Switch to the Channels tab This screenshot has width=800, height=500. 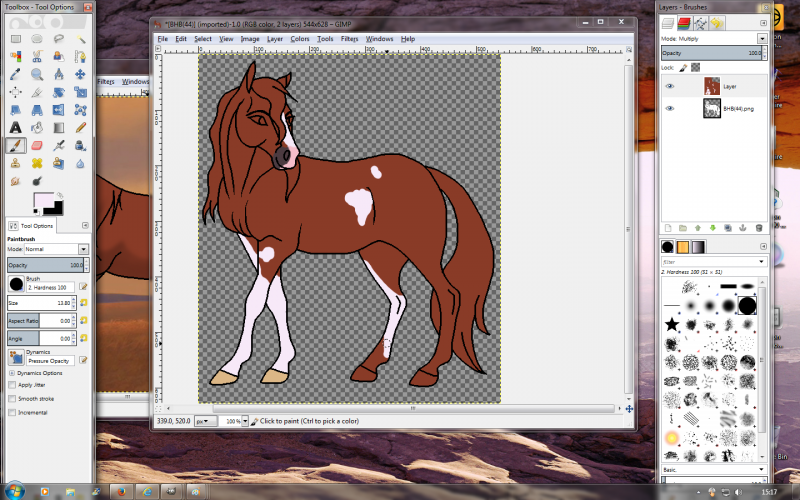tap(684, 23)
